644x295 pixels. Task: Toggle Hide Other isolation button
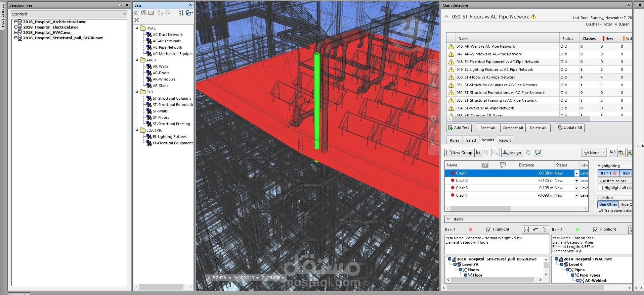point(626,204)
